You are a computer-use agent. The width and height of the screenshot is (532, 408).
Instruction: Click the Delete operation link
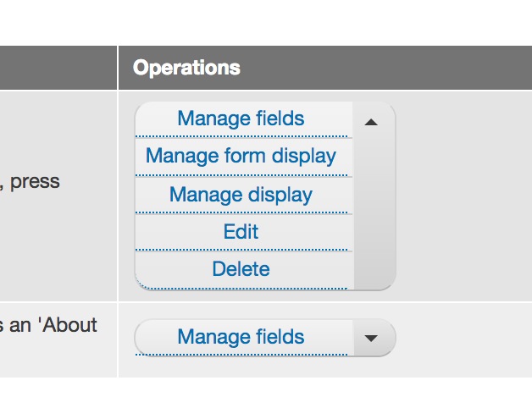[x=241, y=269]
